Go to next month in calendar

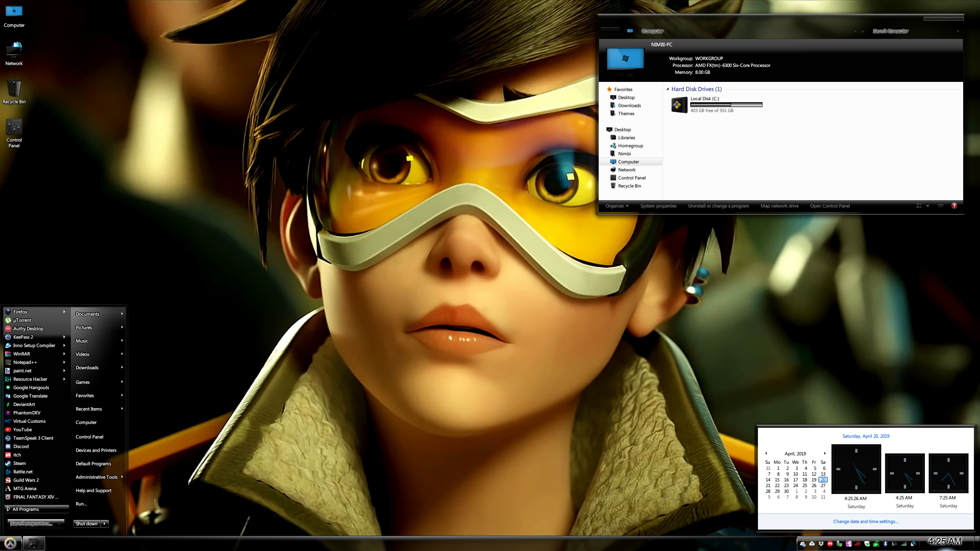pos(825,453)
